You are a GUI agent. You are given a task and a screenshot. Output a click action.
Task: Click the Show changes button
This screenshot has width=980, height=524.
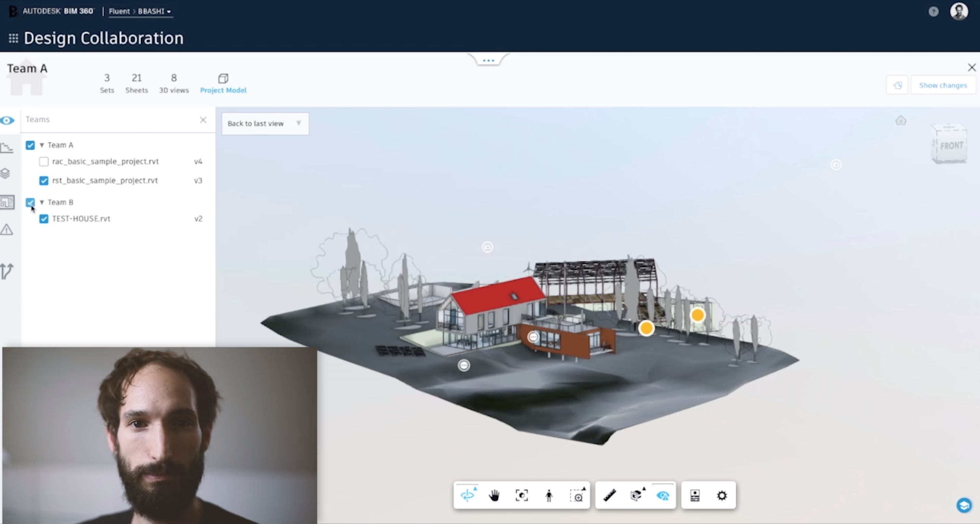coord(943,85)
